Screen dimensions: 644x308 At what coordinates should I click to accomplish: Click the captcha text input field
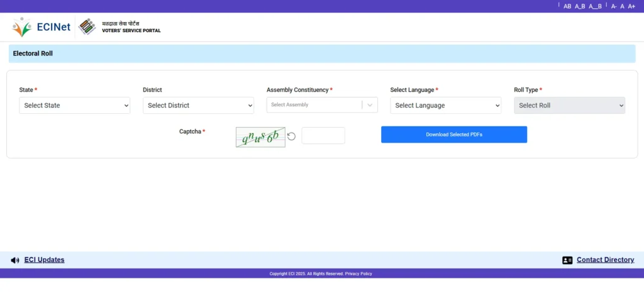[323, 136]
